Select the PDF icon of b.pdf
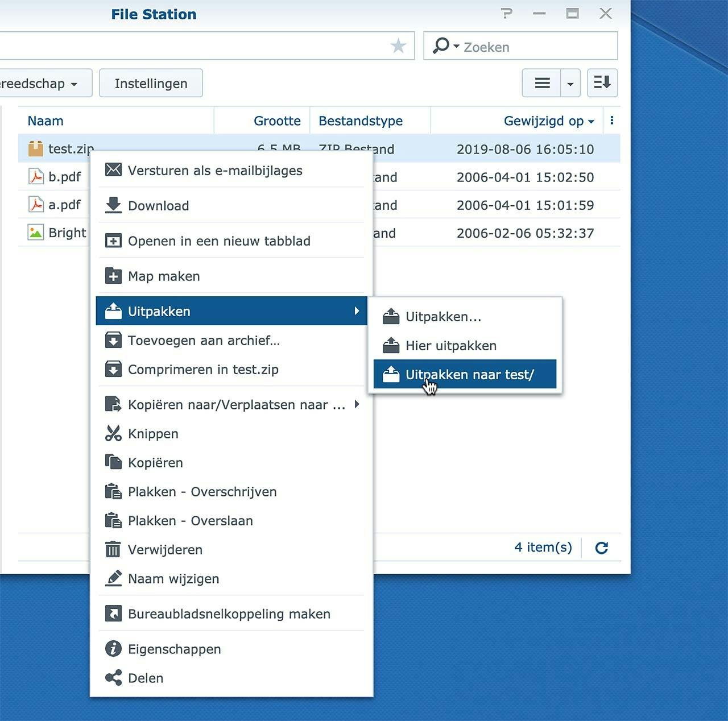The height and width of the screenshot is (721, 728). coord(35,176)
